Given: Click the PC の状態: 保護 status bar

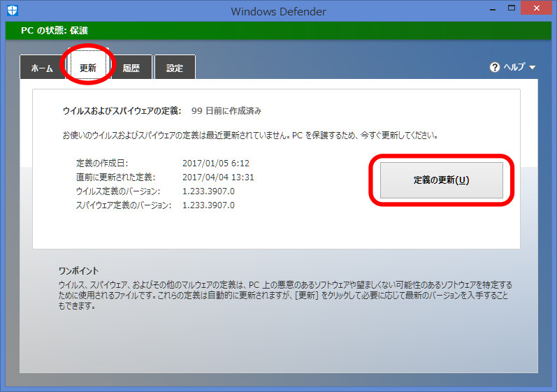Looking at the screenshot, I should coord(278,31).
